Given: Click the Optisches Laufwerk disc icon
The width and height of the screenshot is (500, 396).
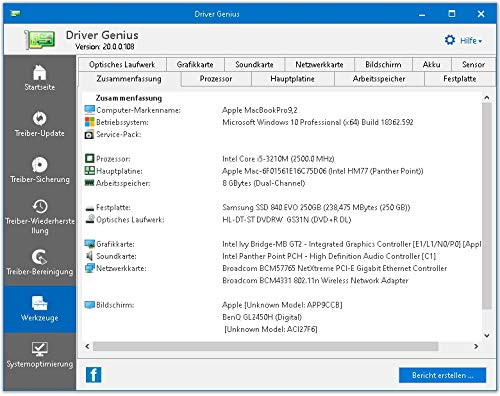Looking at the screenshot, I should tap(90, 219).
